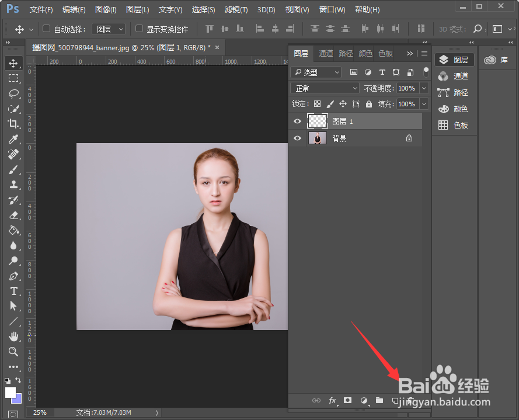Toggle layer filtering switch
This screenshot has width=519, height=420.
coord(426,71)
